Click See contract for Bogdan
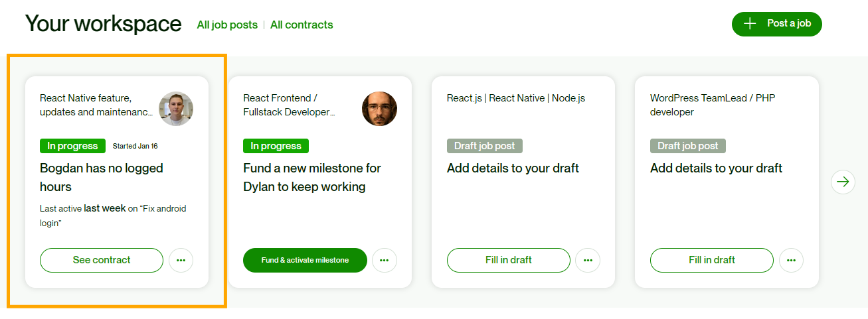This screenshot has height=319, width=868. point(102,261)
